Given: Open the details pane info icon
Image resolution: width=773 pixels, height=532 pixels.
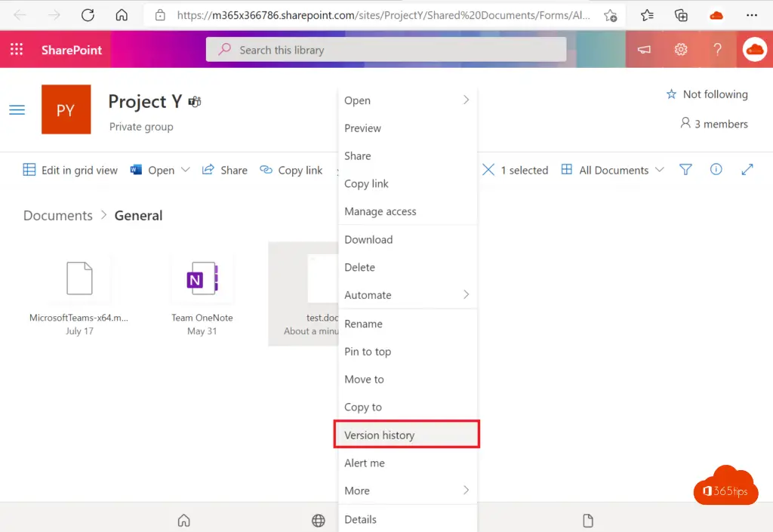Looking at the screenshot, I should [716, 170].
